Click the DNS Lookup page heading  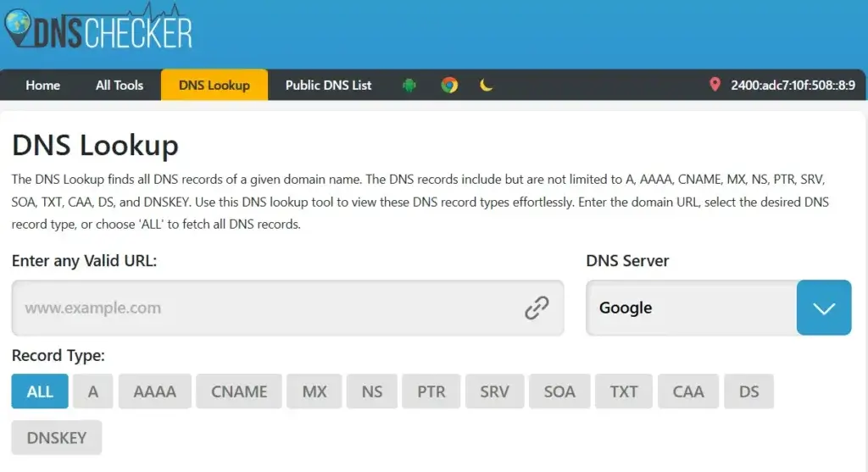click(x=95, y=146)
